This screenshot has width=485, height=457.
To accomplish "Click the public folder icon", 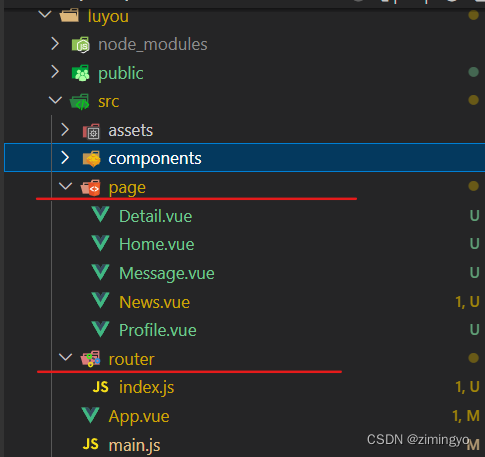I will (81, 73).
